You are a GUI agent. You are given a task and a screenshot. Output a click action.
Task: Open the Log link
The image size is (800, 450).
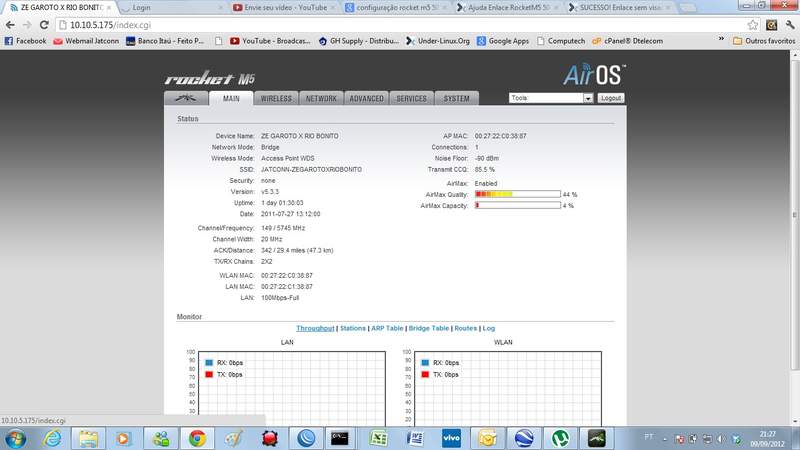[488, 328]
